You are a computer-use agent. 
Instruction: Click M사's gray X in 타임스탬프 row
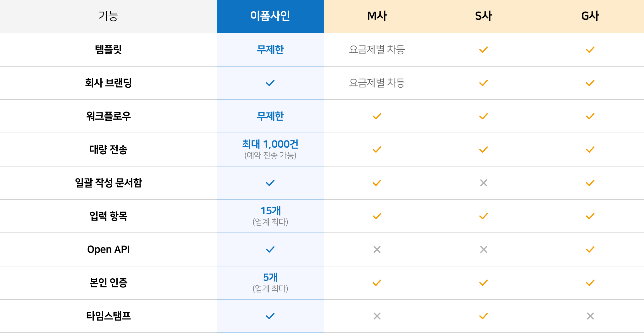tap(377, 316)
